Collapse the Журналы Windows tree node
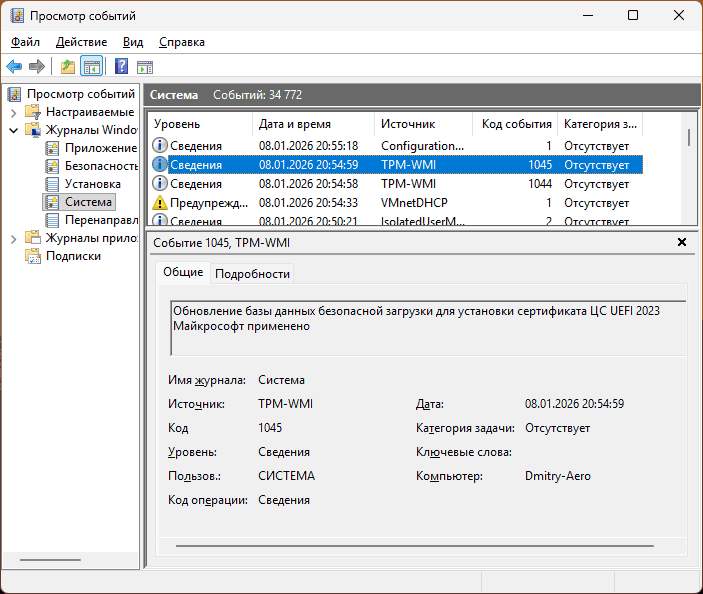The image size is (703, 594). click(x=13, y=130)
